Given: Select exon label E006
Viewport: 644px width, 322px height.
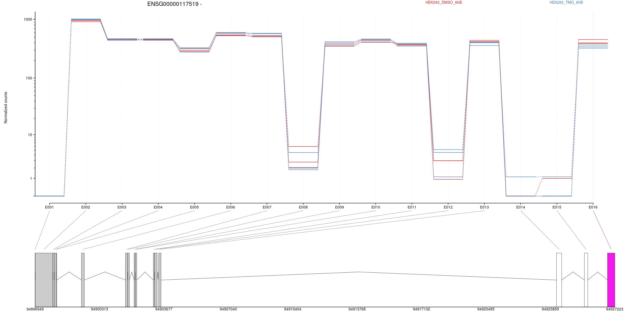Looking at the screenshot, I should 230,207.
